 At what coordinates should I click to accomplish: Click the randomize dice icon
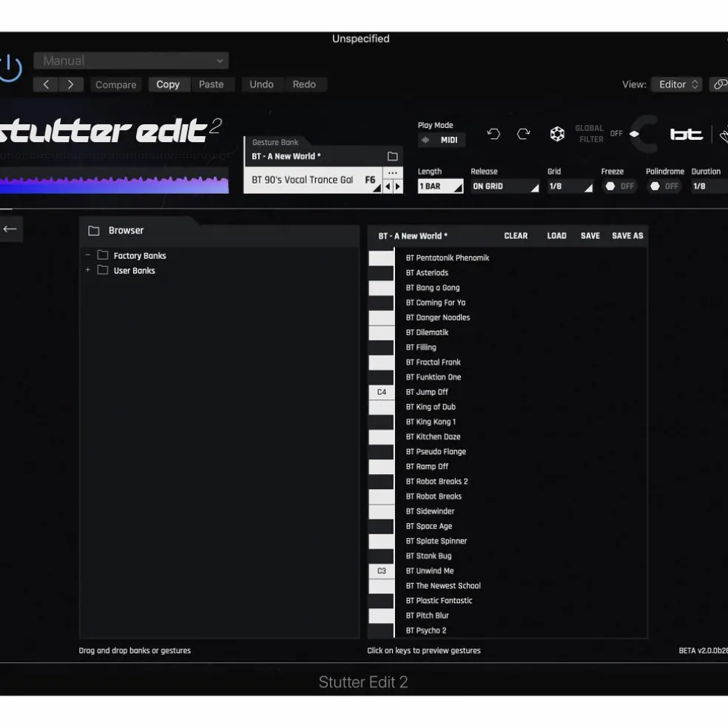(x=557, y=134)
